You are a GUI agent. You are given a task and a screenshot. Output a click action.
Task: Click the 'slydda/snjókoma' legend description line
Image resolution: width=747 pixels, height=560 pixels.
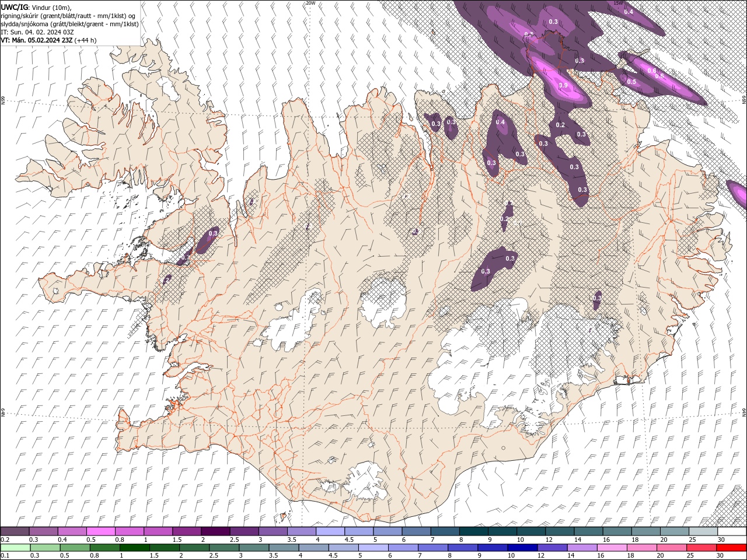tap(69, 24)
